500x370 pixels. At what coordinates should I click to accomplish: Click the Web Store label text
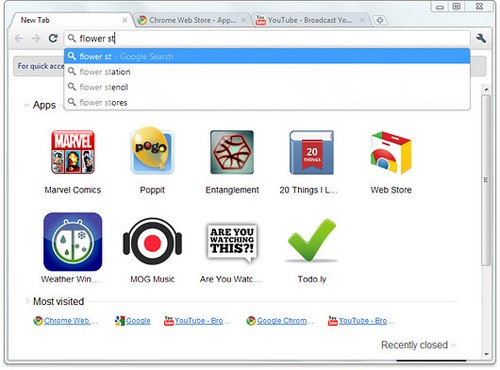[391, 190]
